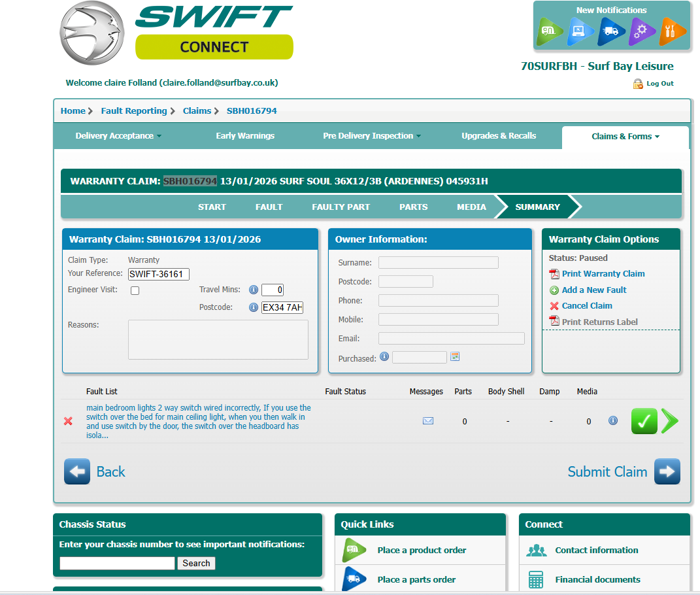Open green product order notification icon
The height and width of the screenshot is (595, 700).
tap(548, 31)
